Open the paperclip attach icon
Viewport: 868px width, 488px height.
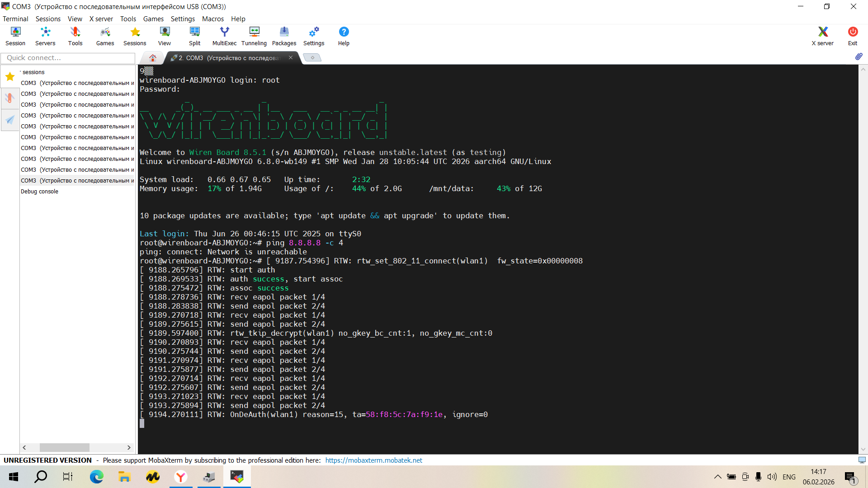click(x=859, y=56)
